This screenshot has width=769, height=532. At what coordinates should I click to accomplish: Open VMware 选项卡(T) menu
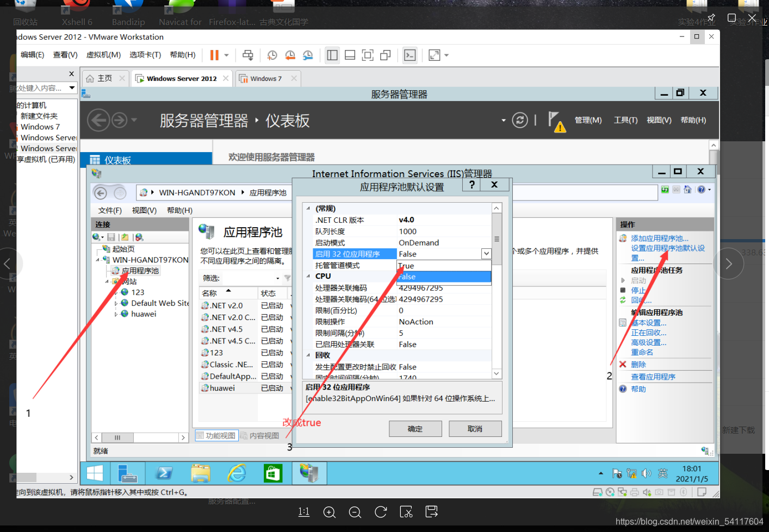pyautogui.click(x=145, y=55)
